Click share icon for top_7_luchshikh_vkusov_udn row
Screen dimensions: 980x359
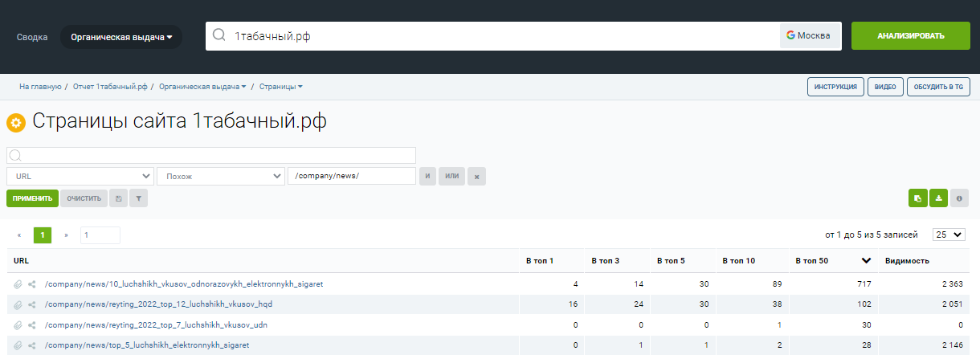[32, 324]
